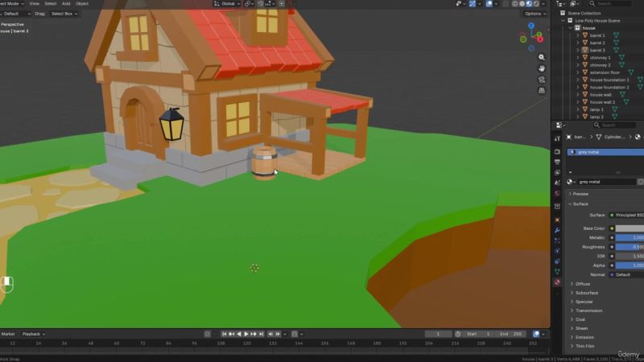This screenshot has height=362, width=644.
Task: Click the Base Color swatch
Action: tap(628, 228)
